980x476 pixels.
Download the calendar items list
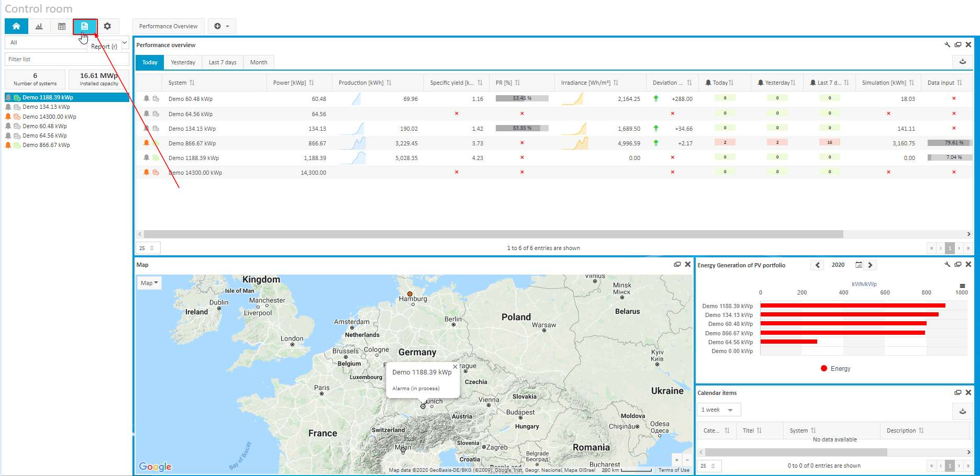[962, 412]
